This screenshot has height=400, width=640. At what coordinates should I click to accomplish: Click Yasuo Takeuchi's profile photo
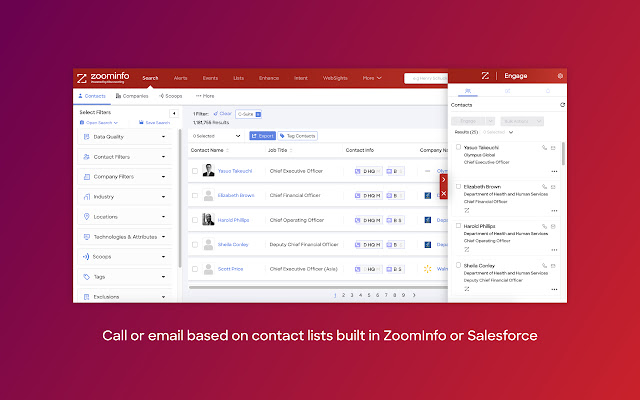click(209, 170)
